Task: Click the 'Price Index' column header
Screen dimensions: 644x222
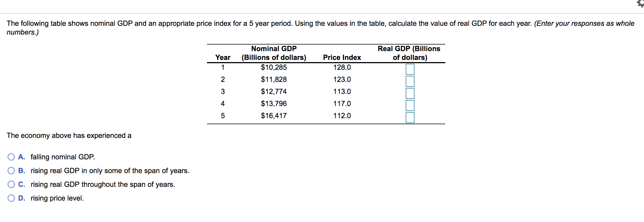Action: [x=342, y=57]
